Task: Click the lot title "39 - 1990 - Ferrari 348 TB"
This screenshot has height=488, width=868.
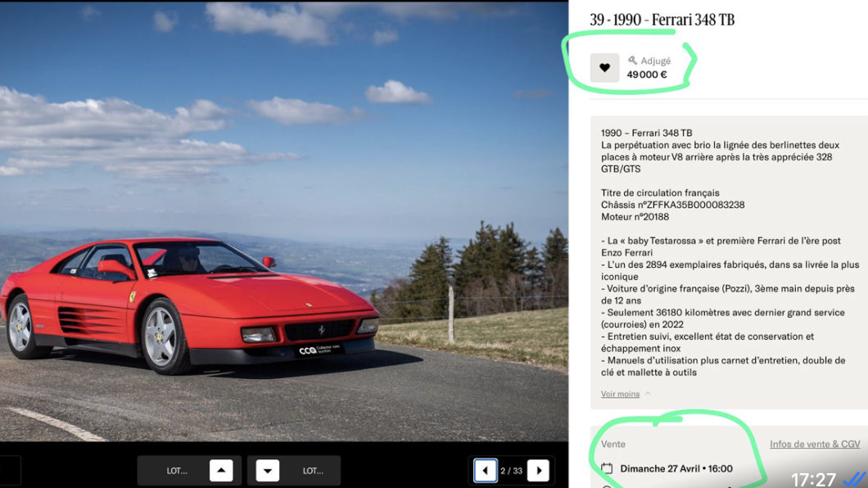Action: (x=662, y=20)
